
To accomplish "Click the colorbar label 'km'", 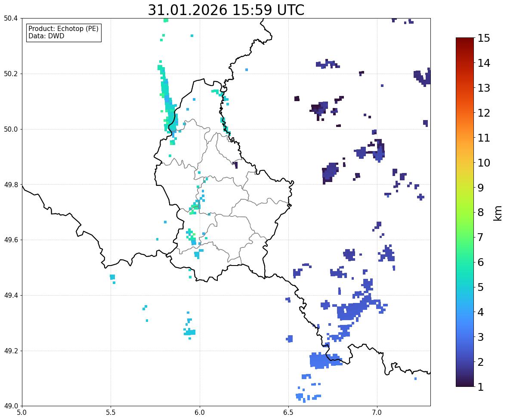I will [x=498, y=213].
